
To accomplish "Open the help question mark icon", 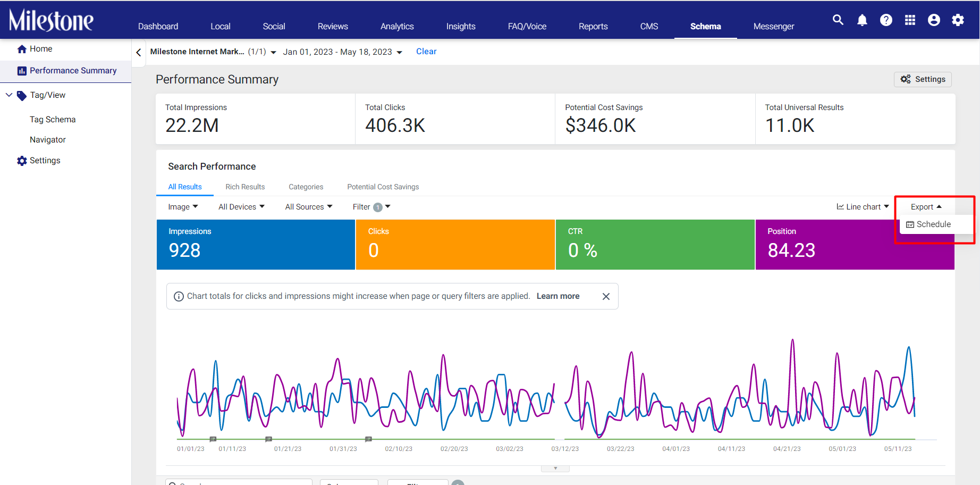I will coord(886,20).
